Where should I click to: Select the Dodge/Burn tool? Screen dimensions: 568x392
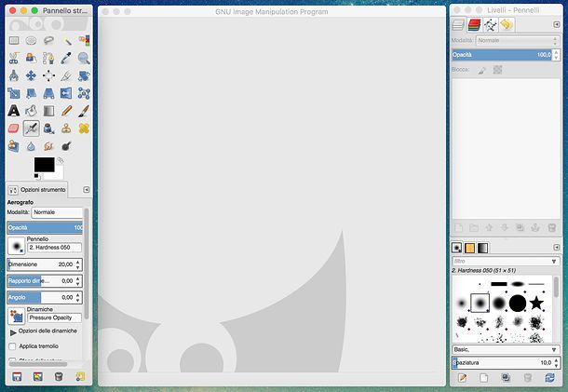66,146
